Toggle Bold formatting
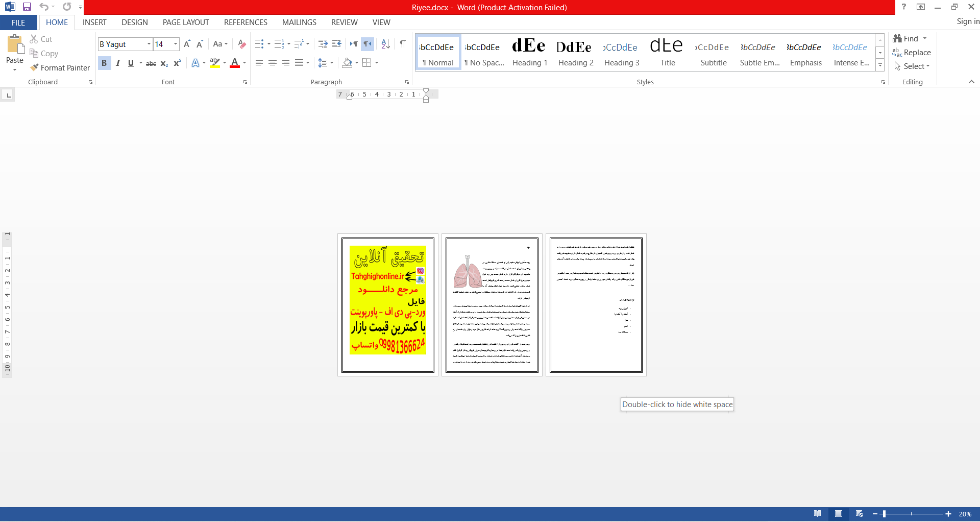 click(x=104, y=63)
